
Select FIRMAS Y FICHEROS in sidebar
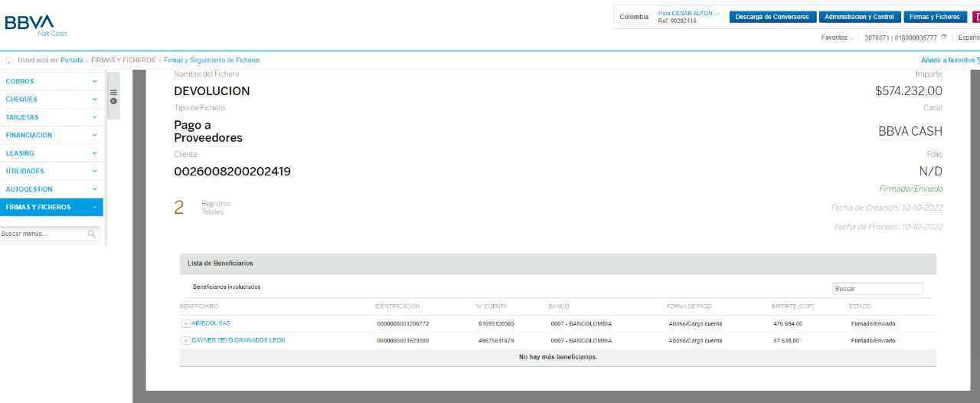tap(51, 207)
